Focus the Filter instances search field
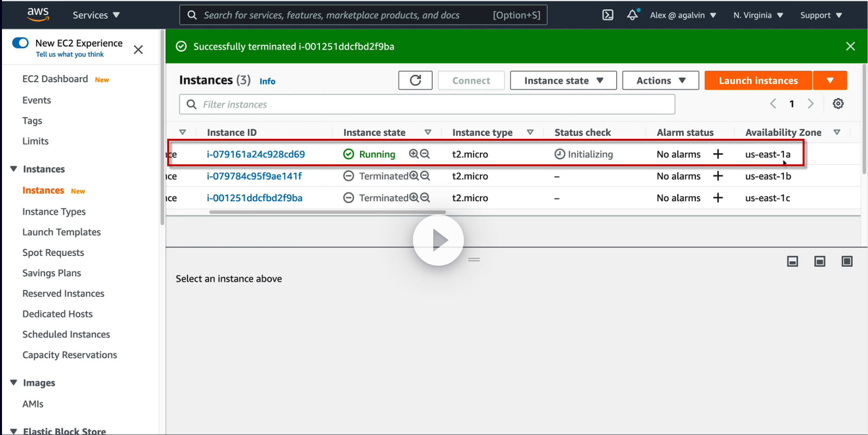The image size is (868, 435). click(x=427, y=104)
